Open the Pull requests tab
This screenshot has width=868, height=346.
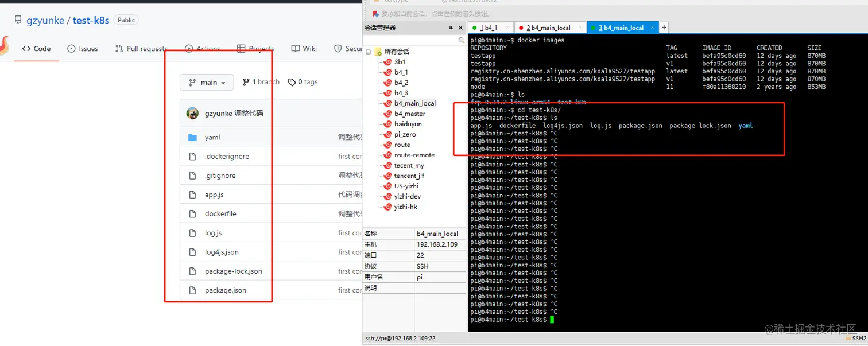pos(141,49)
